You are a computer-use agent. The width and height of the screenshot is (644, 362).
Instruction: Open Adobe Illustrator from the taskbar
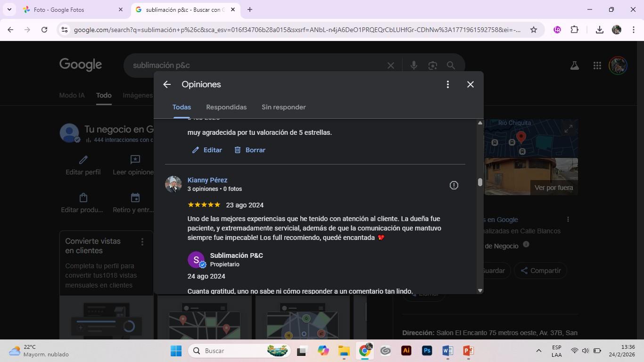tap(406, 351)
